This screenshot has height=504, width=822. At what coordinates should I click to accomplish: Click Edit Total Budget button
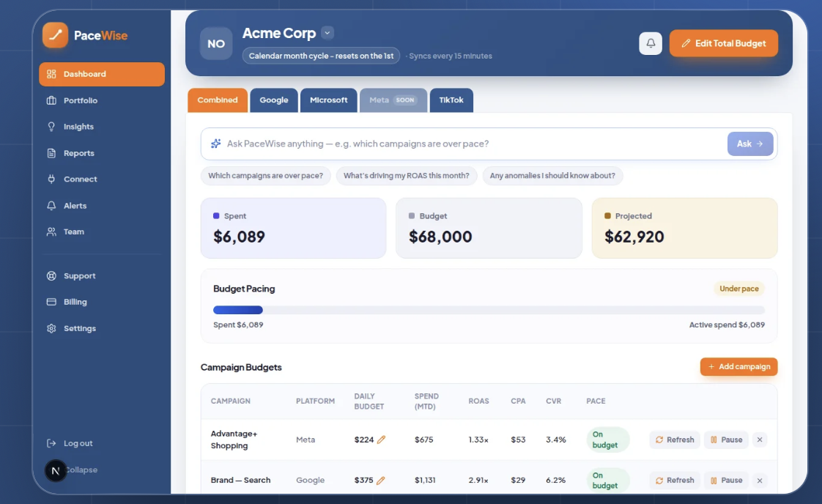723,43
